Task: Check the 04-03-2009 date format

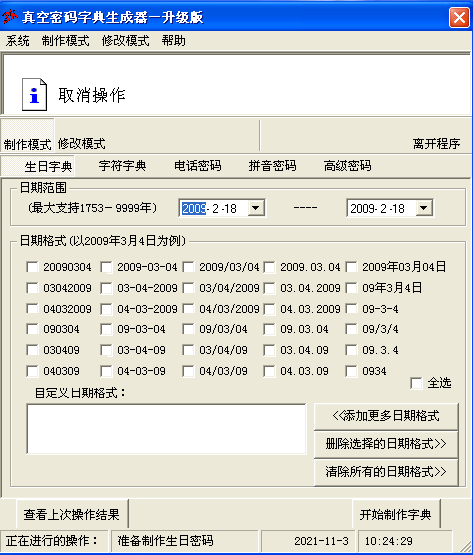Action: [106, 309]
